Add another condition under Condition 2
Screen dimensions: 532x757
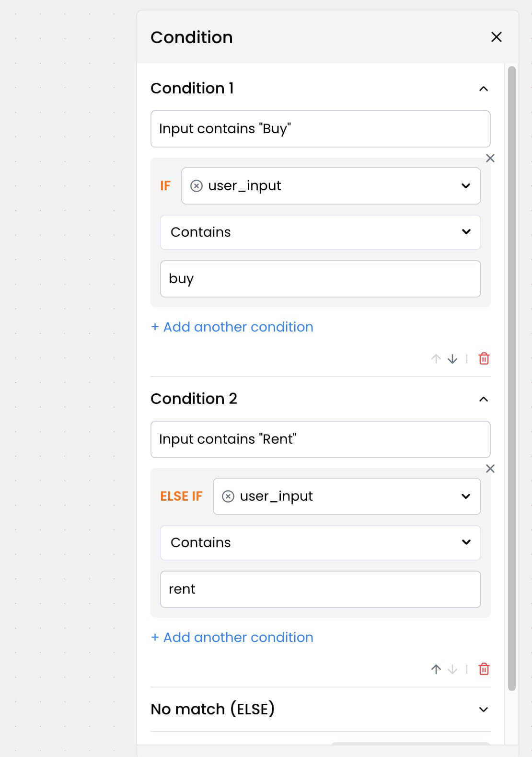[x=232, y=637]
